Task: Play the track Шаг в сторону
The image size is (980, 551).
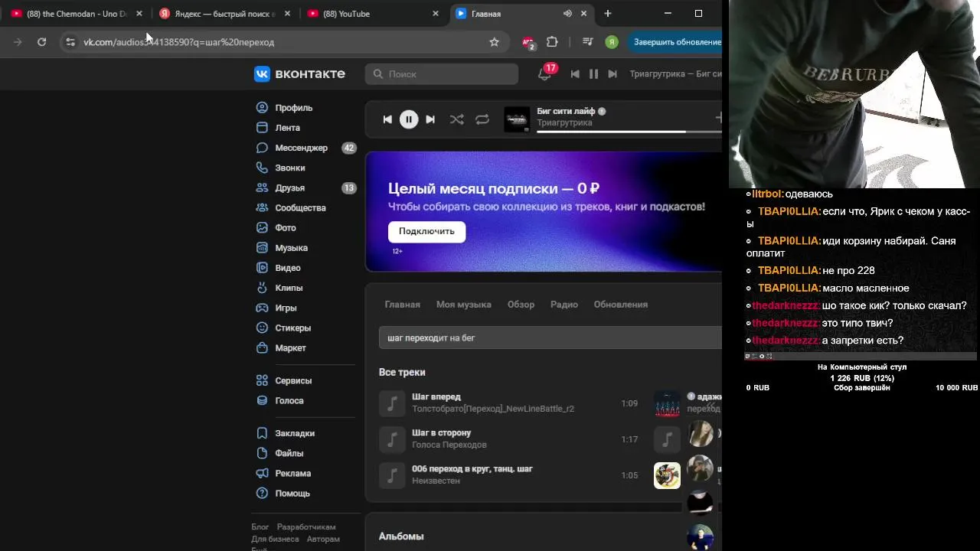Action: point(392,439)
